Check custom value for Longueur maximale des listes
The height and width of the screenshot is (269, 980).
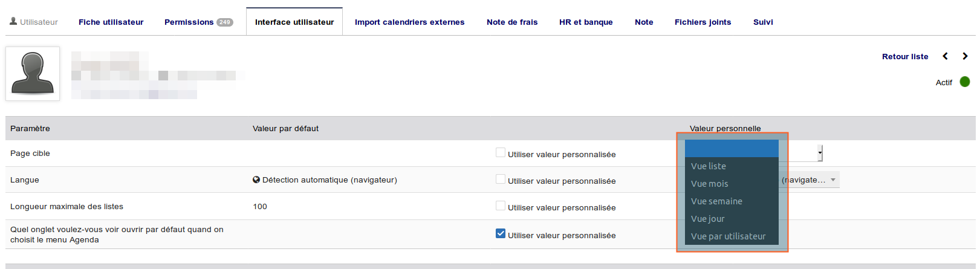click(501, 206)
